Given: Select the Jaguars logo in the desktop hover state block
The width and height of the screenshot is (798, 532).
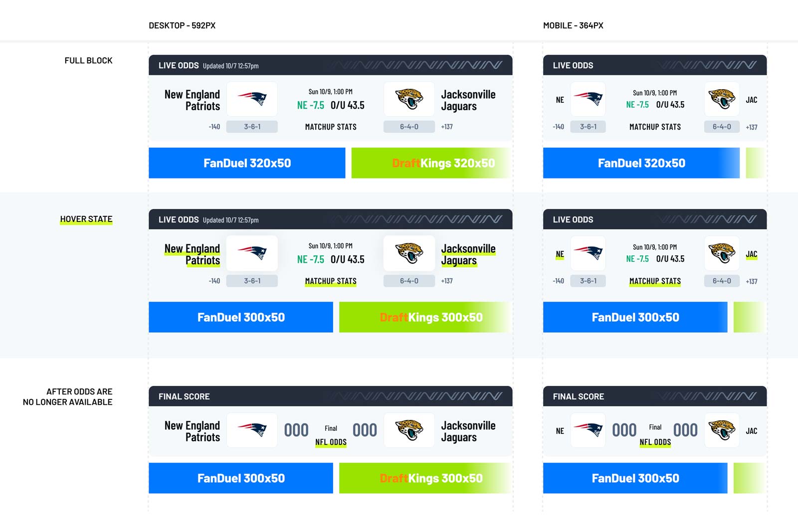Looking at the screenshot, I should [409, 253].
